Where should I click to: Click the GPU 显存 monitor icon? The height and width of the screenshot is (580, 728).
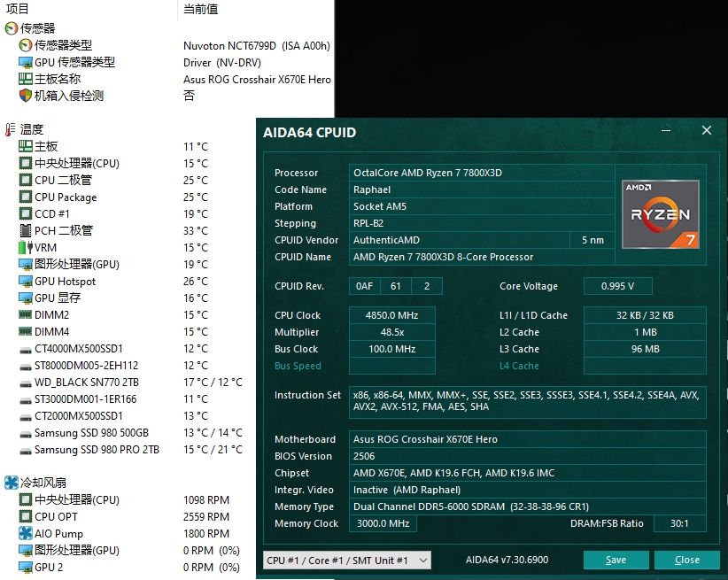[26, 298]
